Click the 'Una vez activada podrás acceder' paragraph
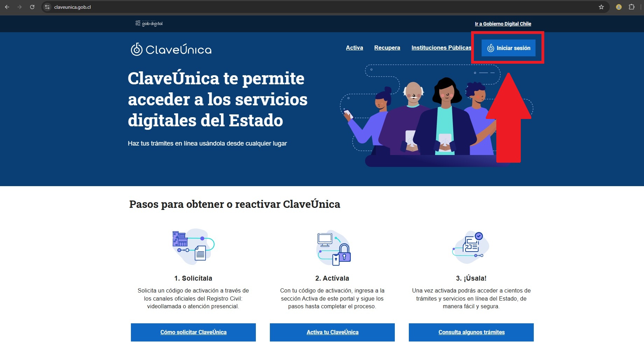 [471, 298]
